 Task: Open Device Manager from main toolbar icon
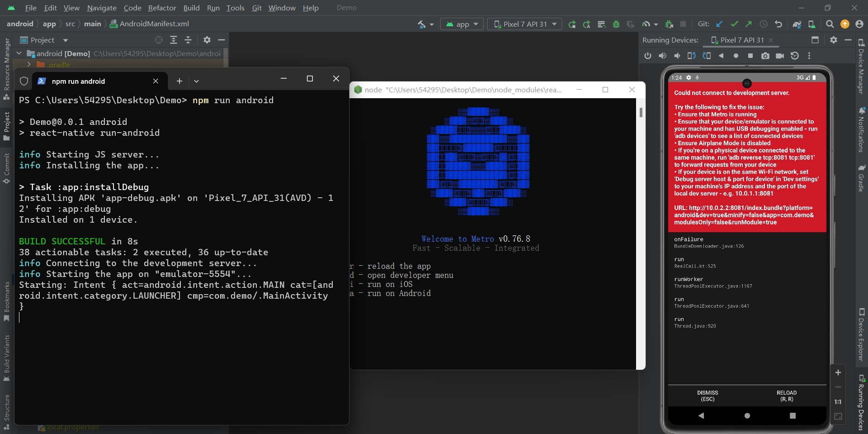click(812, 24)
